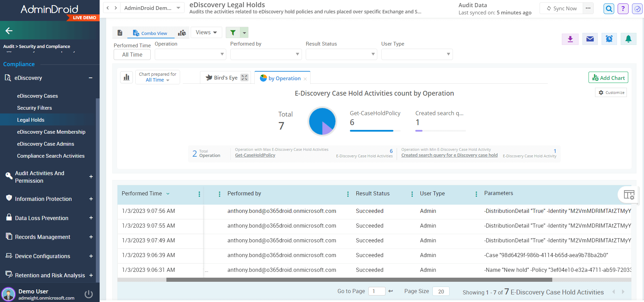Click the bar chart icon beside Chart prepared for
This screenshot has width=644, height=302.
(126, 77)
